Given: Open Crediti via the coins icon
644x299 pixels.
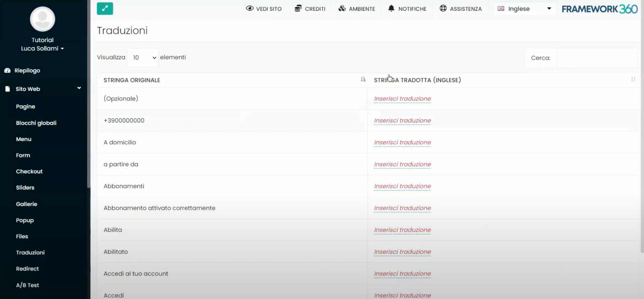Looking at the screenshot, I should tap(298, 8).
